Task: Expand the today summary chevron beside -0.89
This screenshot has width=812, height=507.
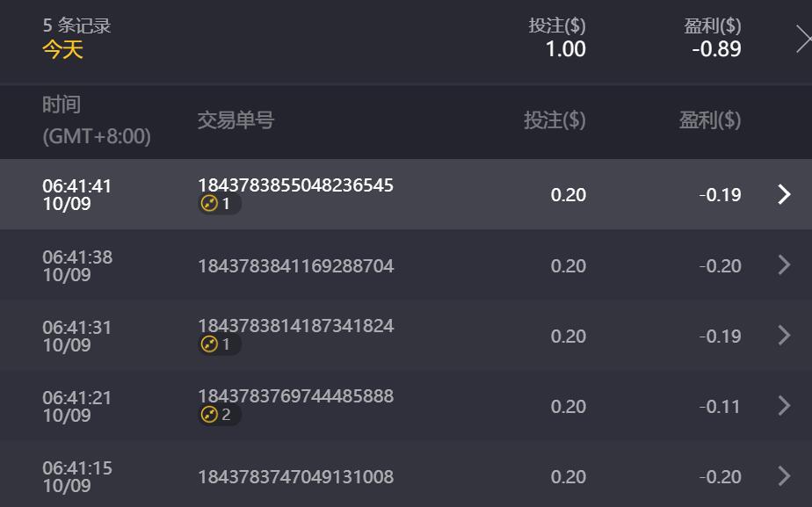Action: pos(801,39)
